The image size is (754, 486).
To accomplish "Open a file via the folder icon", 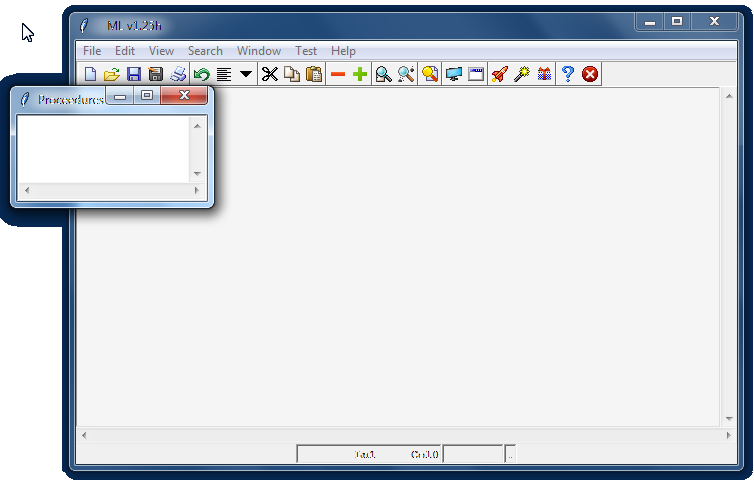I will 112,74.
